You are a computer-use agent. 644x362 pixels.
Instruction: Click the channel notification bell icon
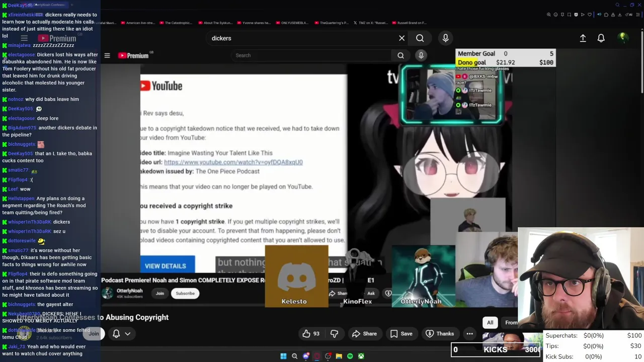(116, 333)
